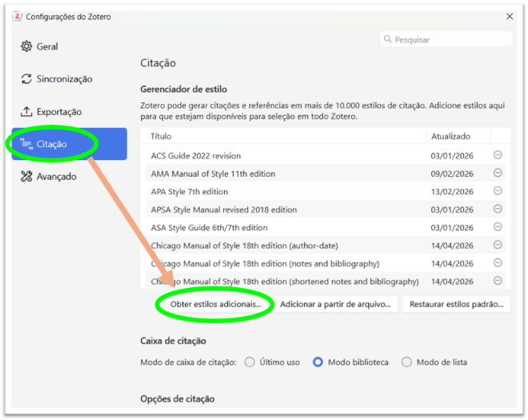Viewport: 528px width, 420px height.
Task: Remove the APSA Style Manual style
Action: (x=498, y=209)
